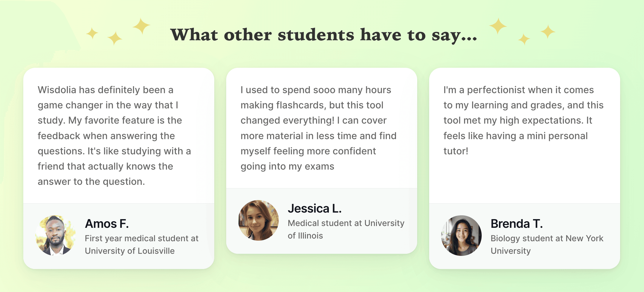Viewport: 644px width, 292px height.
Task: Click Jessica's testimonial about making flashcards
Action: point(318,128)
